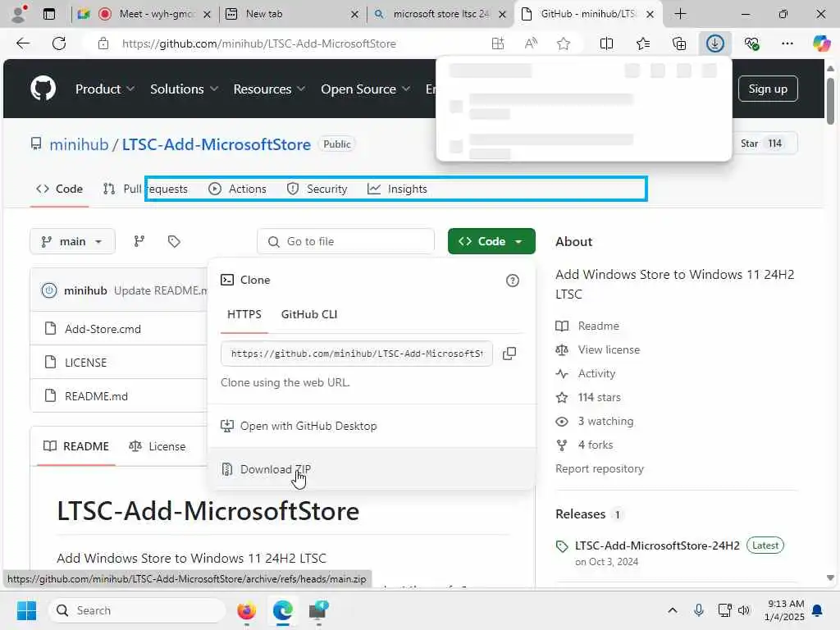The height and width of the screenshot is (630, 840).
Task: Click the GitHub Octocat logo
Action: (x=43, y=88)
